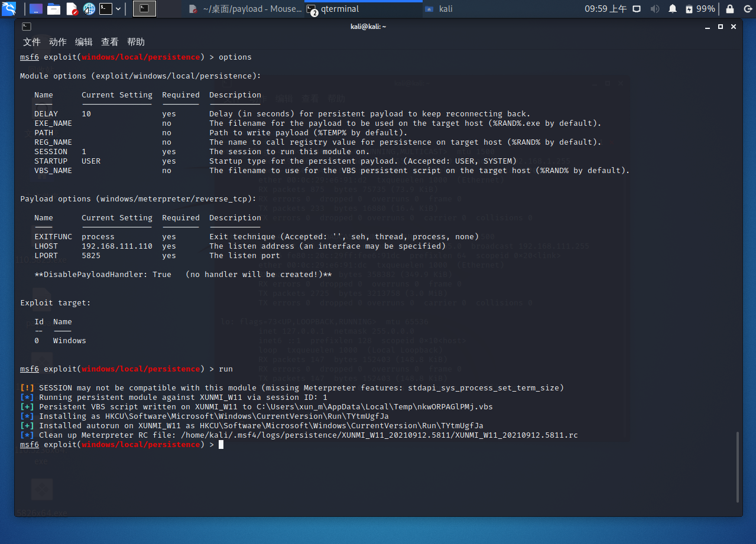This screenshot has width=756, height=544.
Task: Maximize the kali@kali terminal window
Action: 720,27
